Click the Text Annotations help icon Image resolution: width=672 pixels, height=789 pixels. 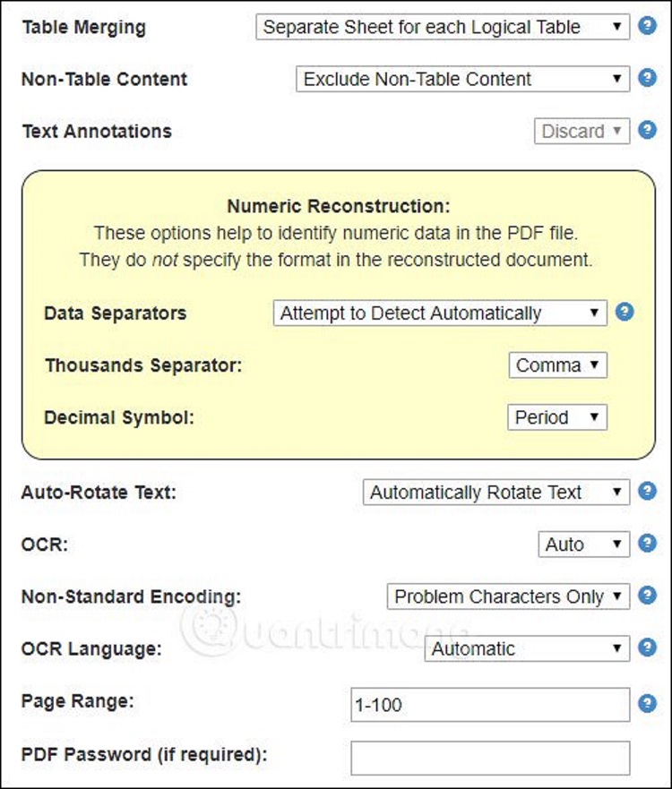point(647,131)
